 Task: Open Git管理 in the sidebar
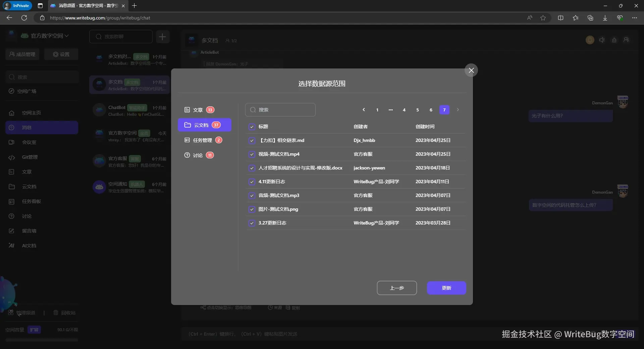pyautogui.click(x=30, y=157)
